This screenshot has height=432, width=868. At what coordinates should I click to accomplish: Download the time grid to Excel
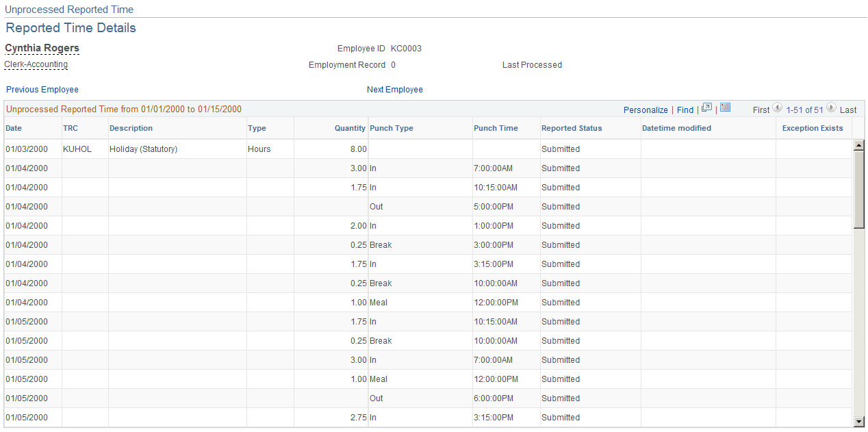(724, 107)
